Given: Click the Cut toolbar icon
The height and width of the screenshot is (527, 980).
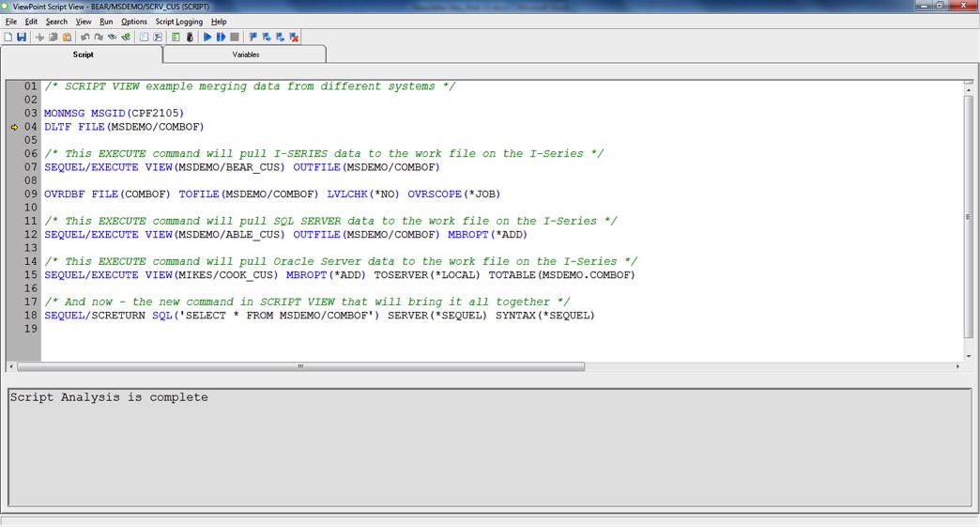Looking at the screenshot, I should click(40, 38).
